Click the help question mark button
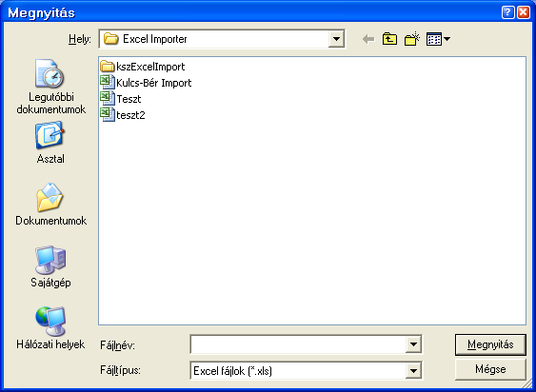The height and width of the screenshot is (392, 536). tap(508, 12)
